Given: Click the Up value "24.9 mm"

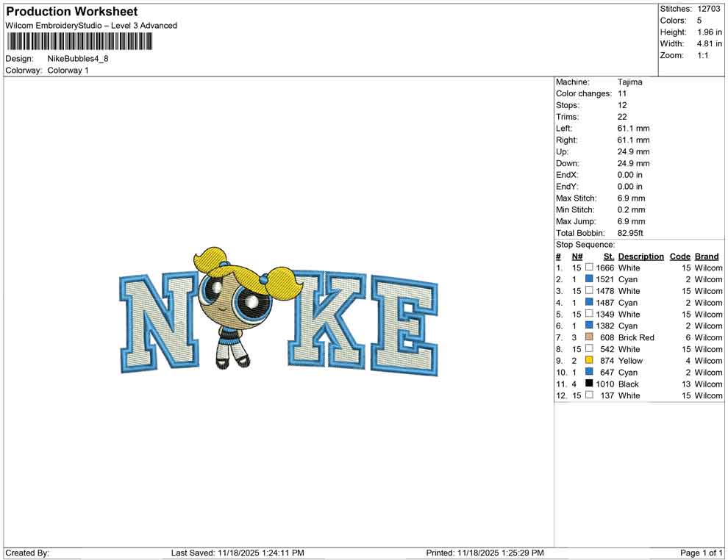Looking at the screenshot, I should pyautogui.click(x=634, y=151).
